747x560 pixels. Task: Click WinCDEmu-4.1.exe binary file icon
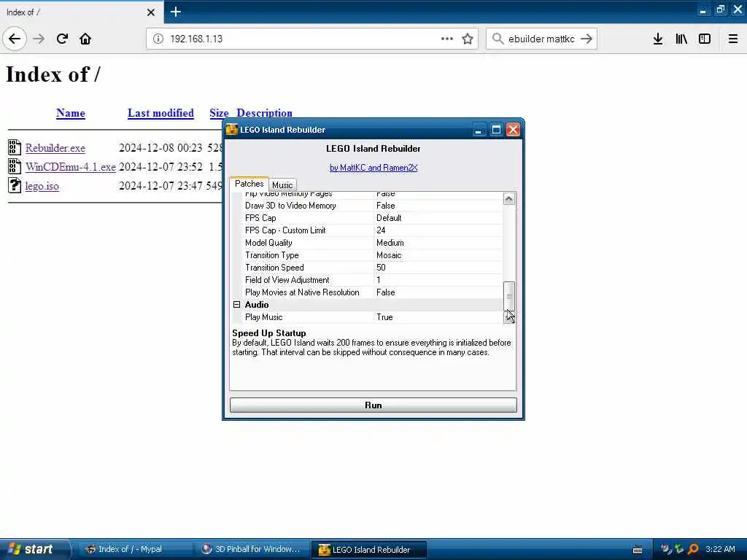point(15,166)
